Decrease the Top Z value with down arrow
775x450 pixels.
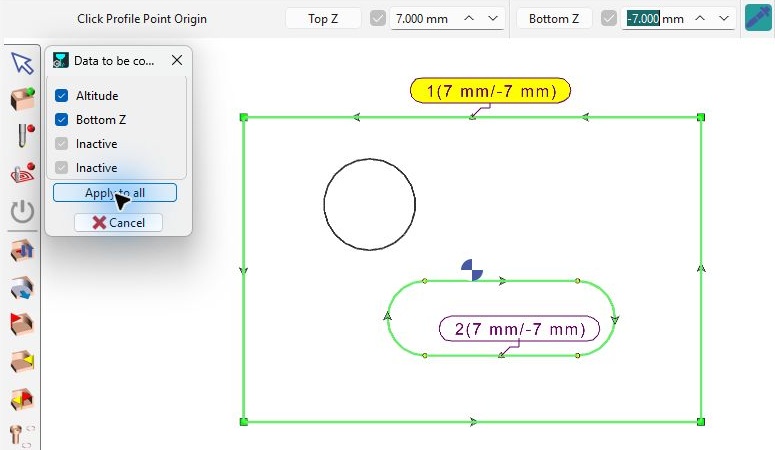493,18
